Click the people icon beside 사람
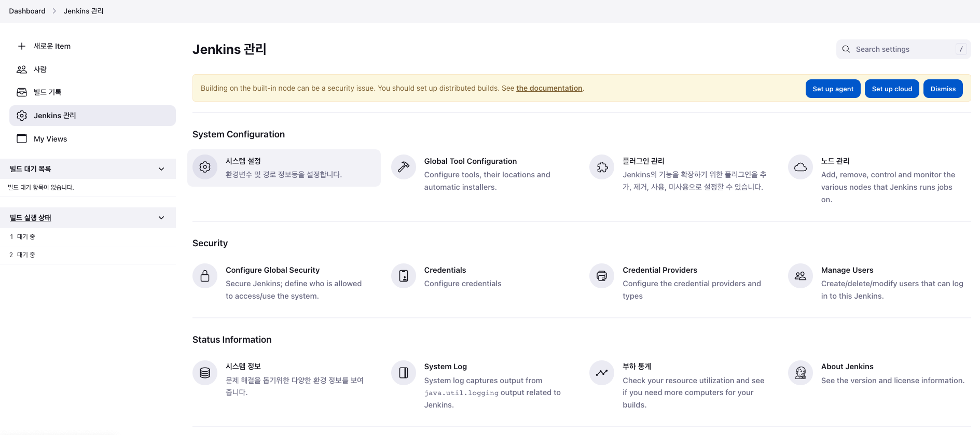 pyautogui.click(x=22, y=69)
